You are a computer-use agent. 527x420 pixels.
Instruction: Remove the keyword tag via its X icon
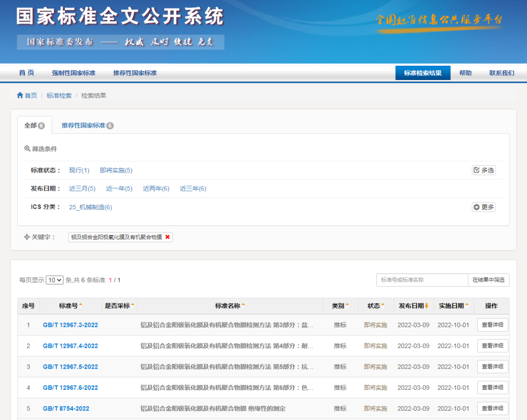(167, 237)
